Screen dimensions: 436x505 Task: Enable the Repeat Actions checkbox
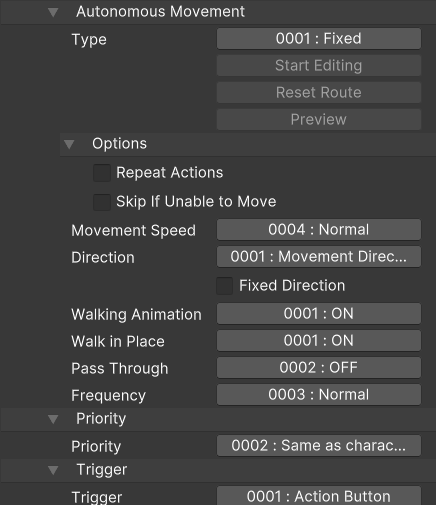click(102, 173)
